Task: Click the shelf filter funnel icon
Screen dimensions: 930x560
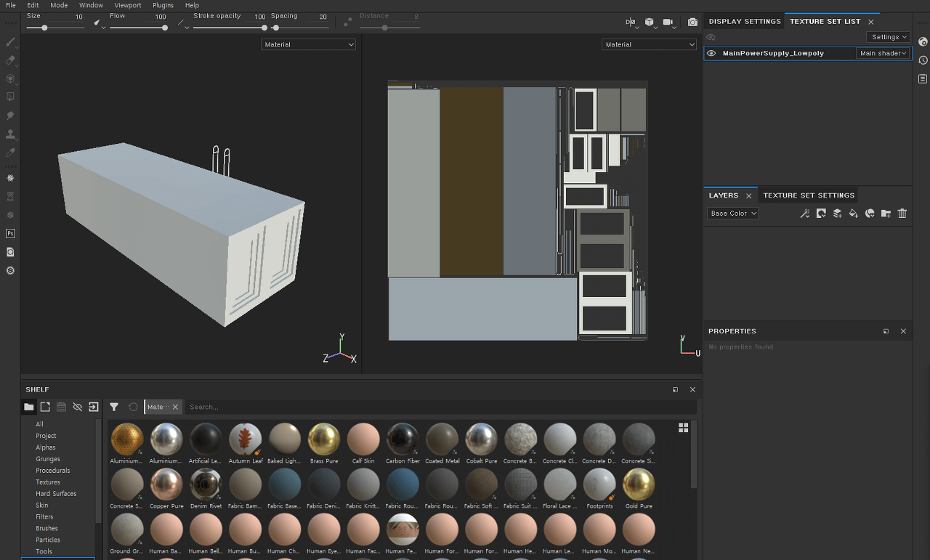Action: pos(114,407)
